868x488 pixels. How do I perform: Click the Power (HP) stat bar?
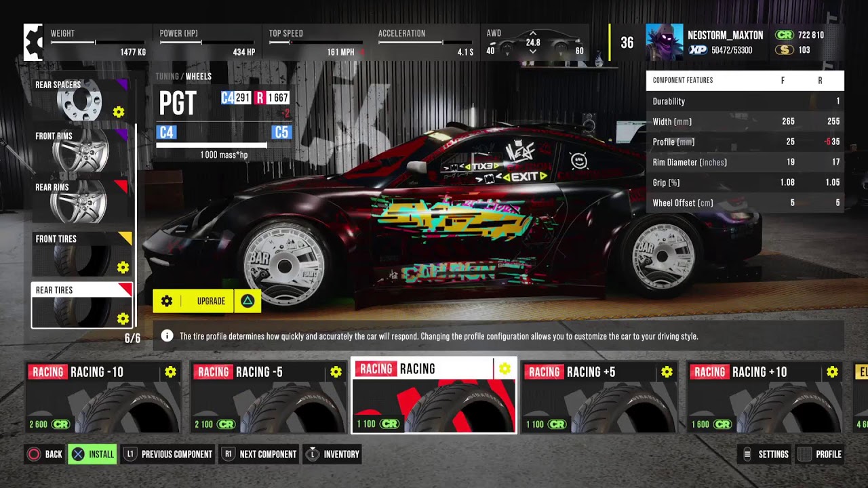pos(208,43)
